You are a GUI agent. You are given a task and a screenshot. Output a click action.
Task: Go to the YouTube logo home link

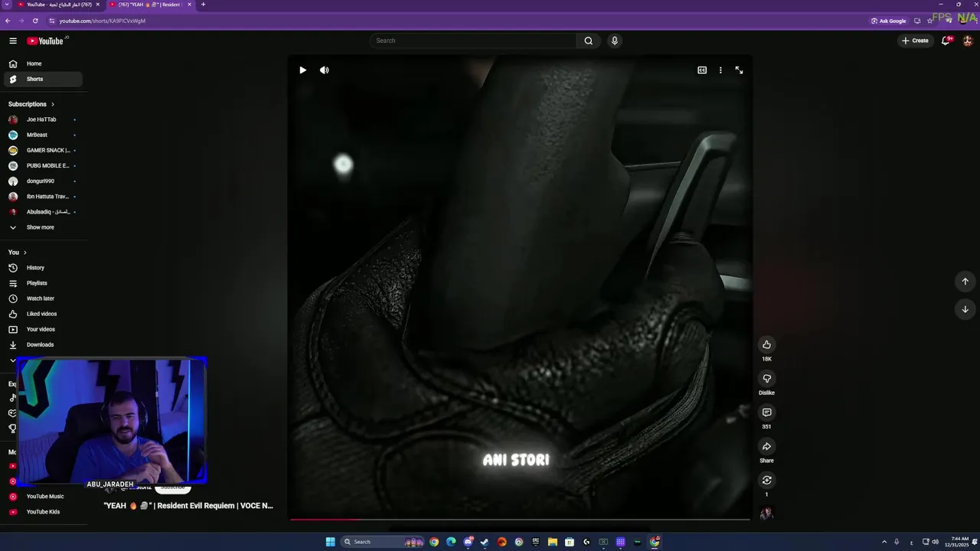(x=46, y=41)
